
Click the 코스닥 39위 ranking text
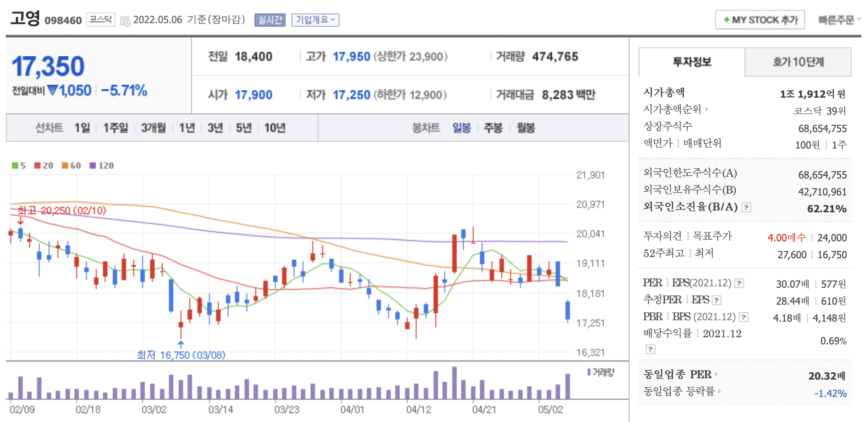point(819,111)
